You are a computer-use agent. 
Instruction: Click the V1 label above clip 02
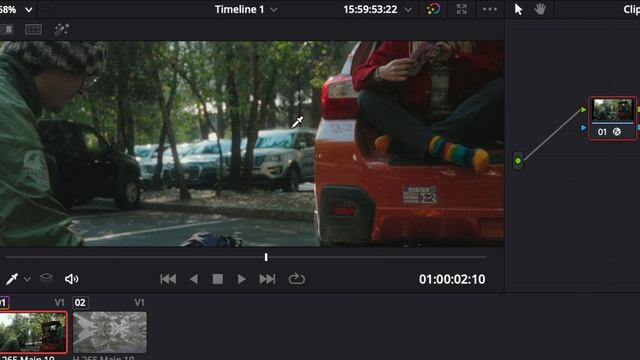[x=139, y=302]
